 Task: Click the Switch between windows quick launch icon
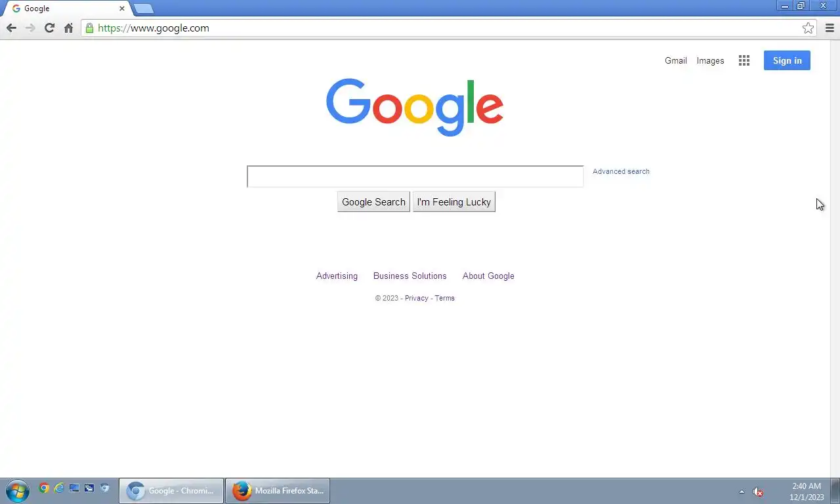click(x=89, y=488)
